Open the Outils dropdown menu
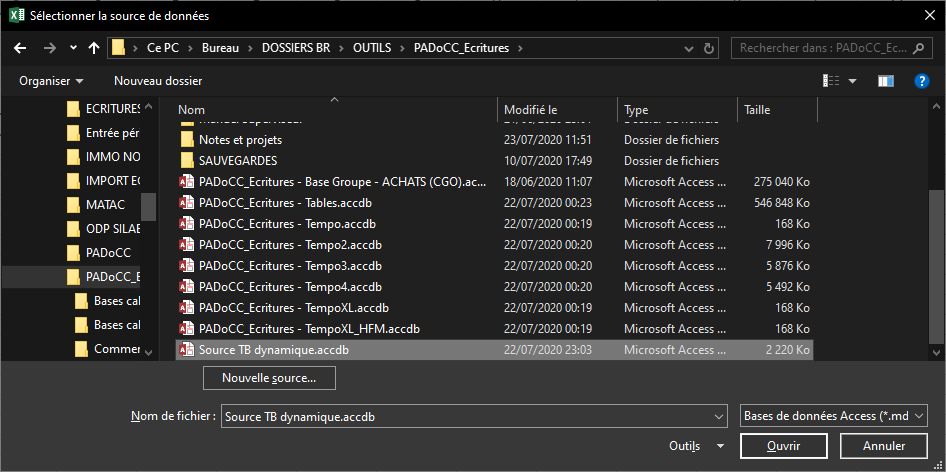 [x=697, y=446]
